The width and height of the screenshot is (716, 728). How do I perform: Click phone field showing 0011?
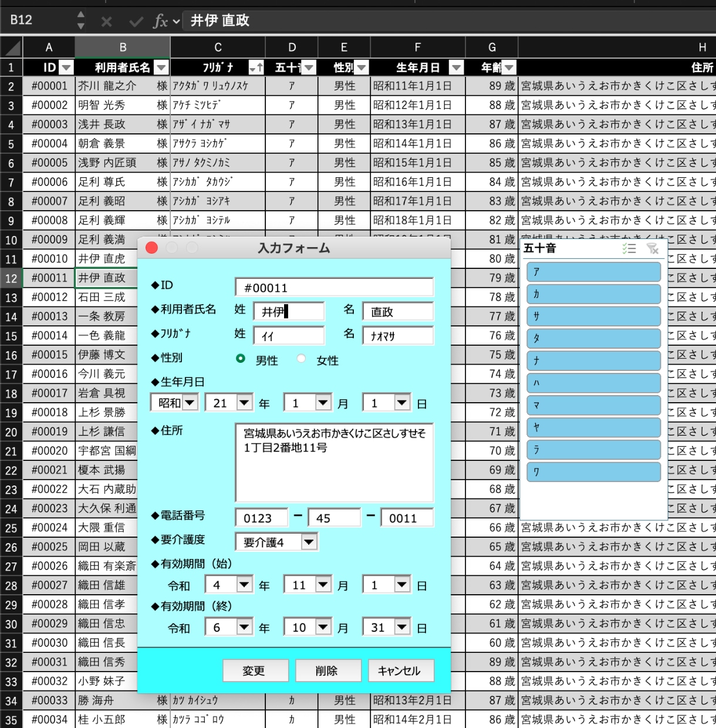407,517
